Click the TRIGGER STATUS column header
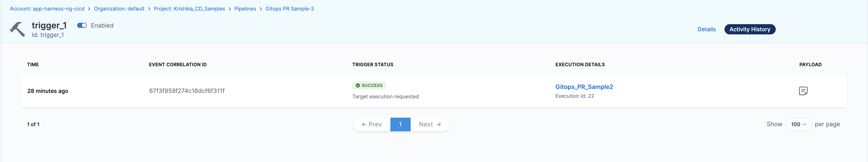The image size is (868, 162). 373,65
